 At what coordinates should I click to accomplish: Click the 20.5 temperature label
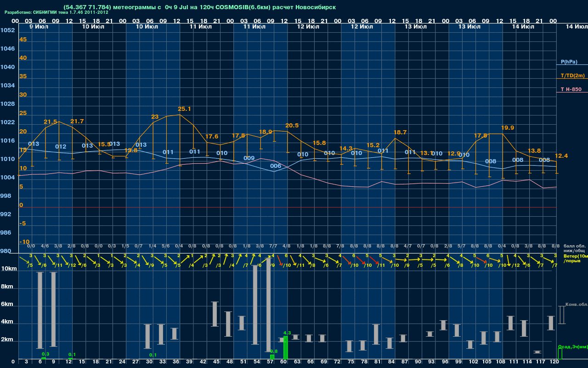pos(292,126)
